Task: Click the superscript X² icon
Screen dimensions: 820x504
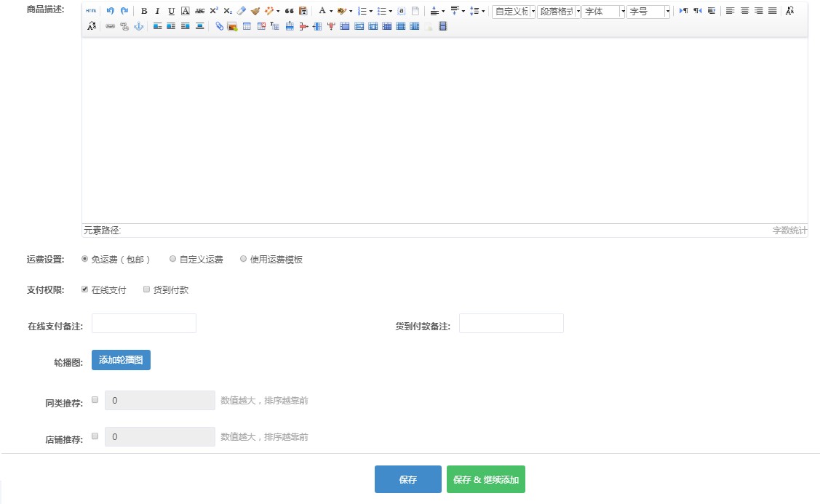Action: click(x=213, y=11)
